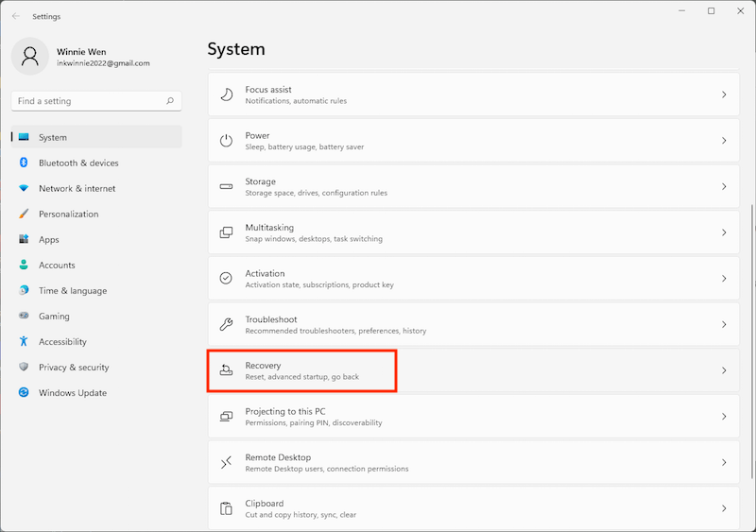The width and height of the screenshot is (756, 532).
Task: Open Privacy & security settings
Action: click(96, 367)
